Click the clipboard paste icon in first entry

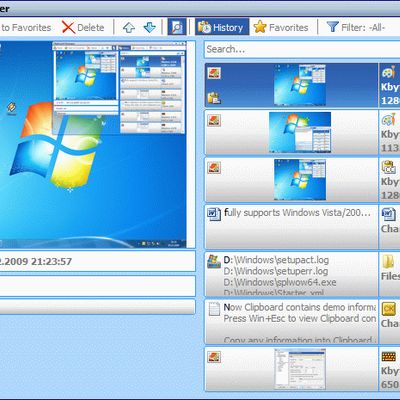click(x=214, y=98)
